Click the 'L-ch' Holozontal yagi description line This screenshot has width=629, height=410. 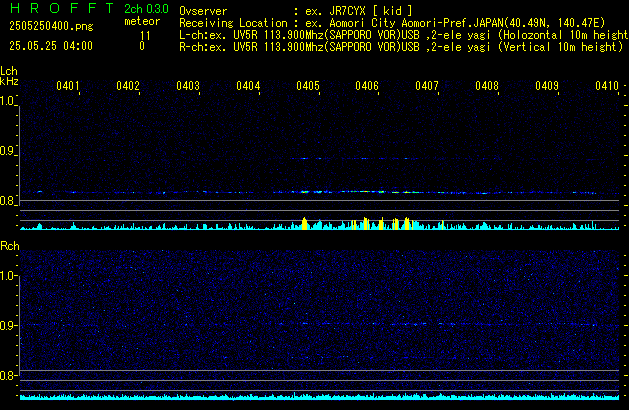coord(404,35)
